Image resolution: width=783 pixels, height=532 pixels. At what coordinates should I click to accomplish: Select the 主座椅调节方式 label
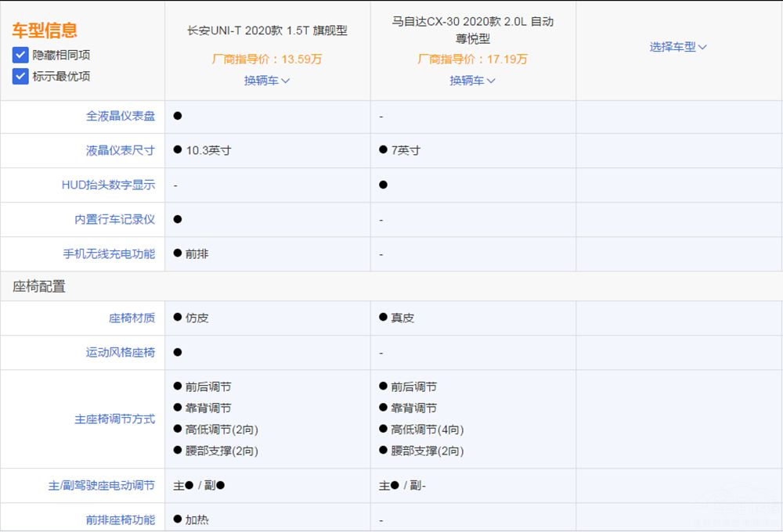click(x=114, y=419)
